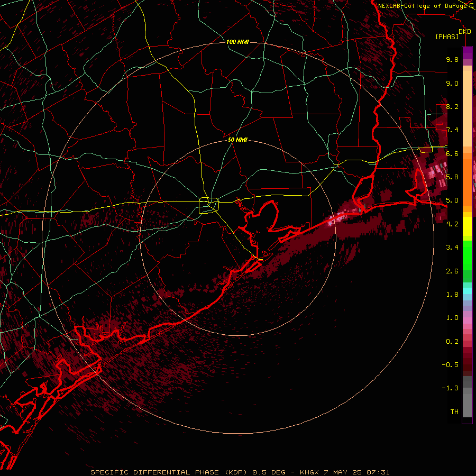Click the 9.8 value on the legend
This screenshot has height=476, width=476.
[x=452, y=59]
